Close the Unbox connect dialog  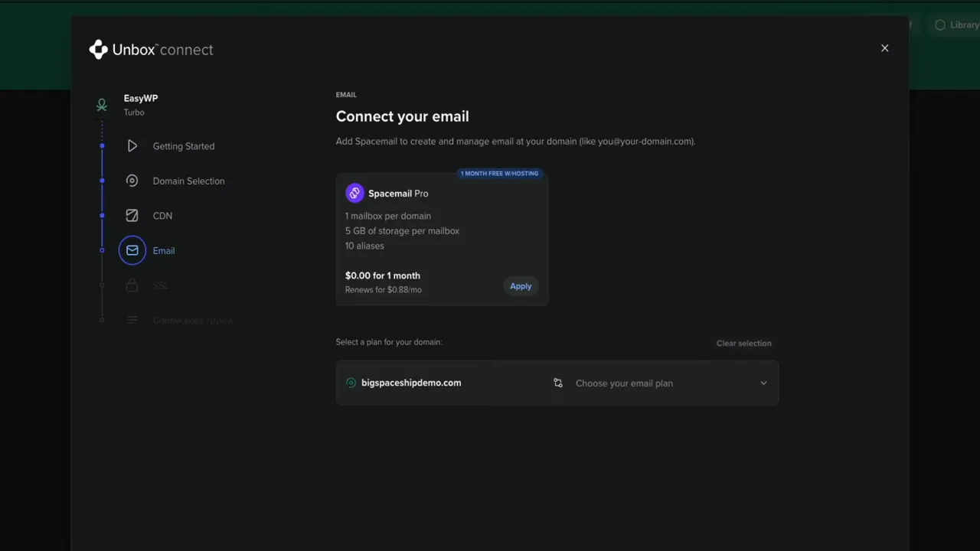click(x=884, y=48)
